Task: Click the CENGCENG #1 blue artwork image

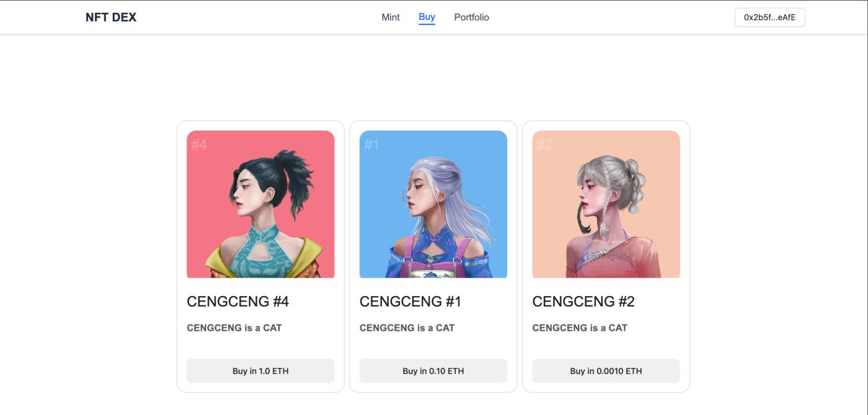Action: coord(433,204)
